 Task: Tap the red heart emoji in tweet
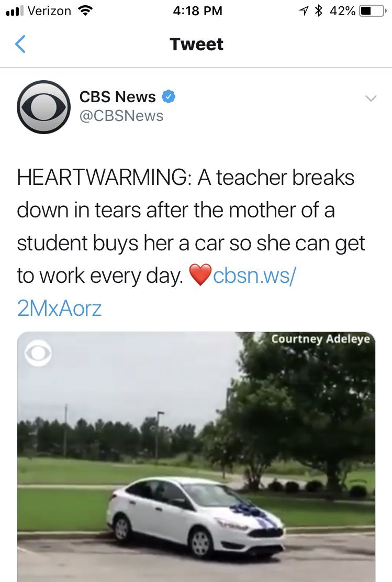point(200,275)
